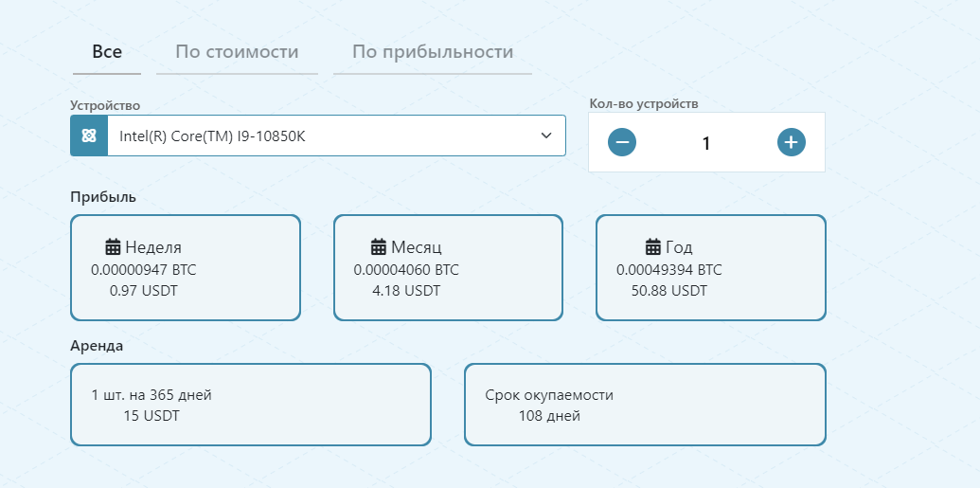Open the Устройство device dropdown
This screenshot has width=980, height=488.
click(336, 136)
